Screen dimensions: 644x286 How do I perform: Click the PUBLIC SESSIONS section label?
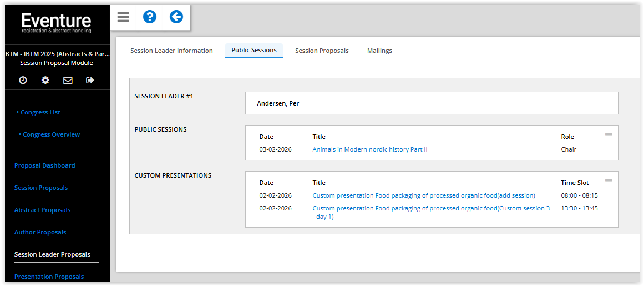click(x=161, y=129)
